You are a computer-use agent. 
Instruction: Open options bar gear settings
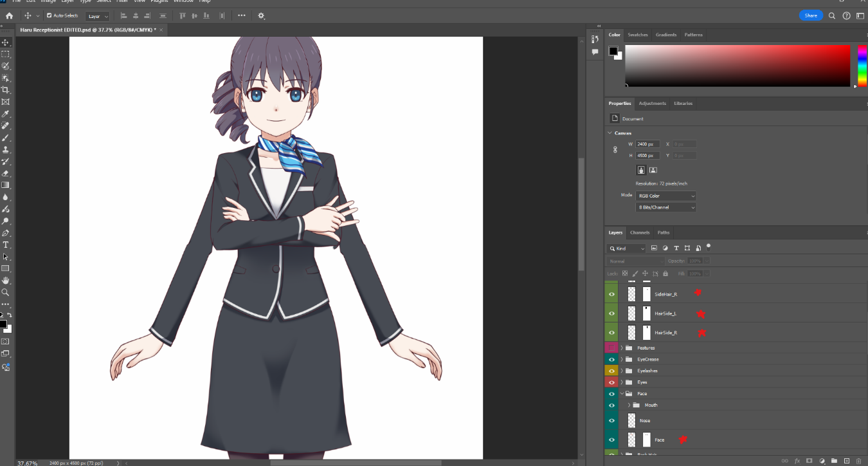tap(261, 15)
